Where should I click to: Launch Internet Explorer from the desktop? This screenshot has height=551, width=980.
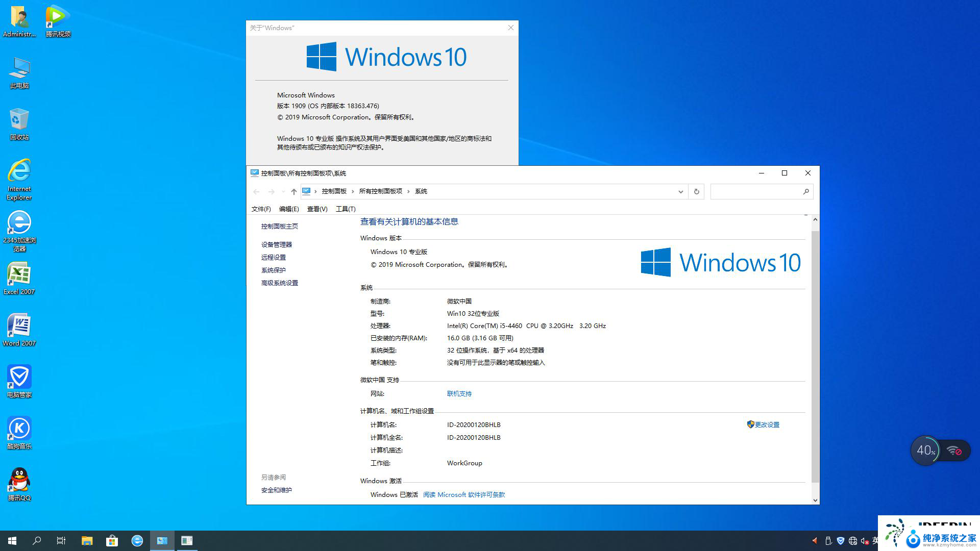click(x=19, y=180)
